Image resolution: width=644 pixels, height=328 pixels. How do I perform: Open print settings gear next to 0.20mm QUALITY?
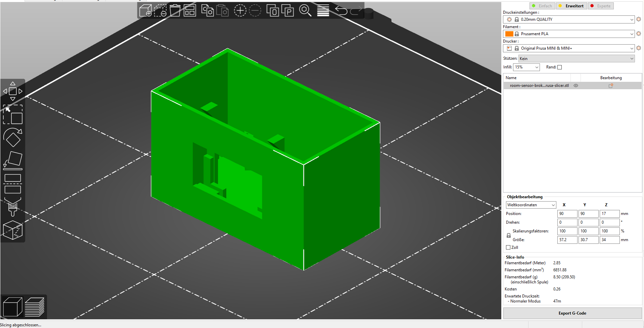[x=639, y=19]
